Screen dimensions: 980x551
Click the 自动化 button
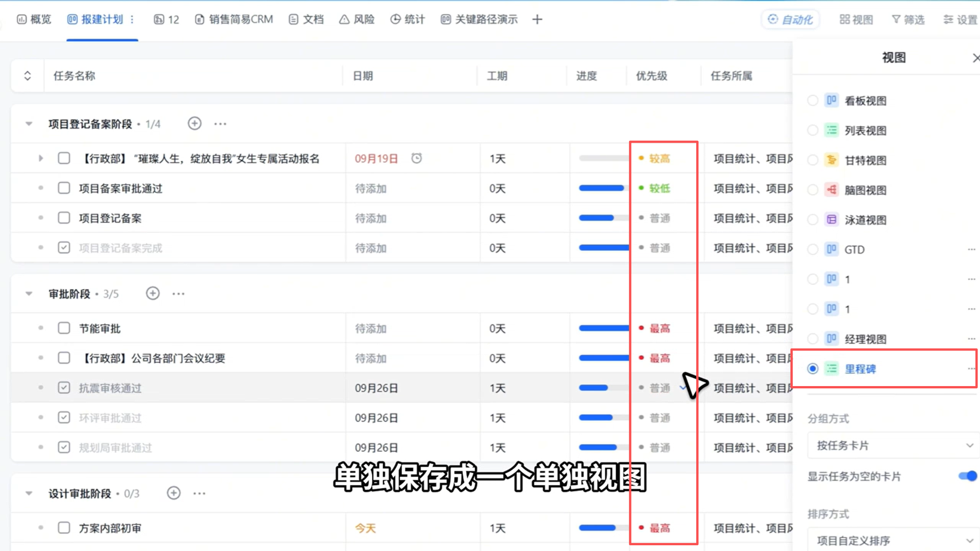point(790,20)
